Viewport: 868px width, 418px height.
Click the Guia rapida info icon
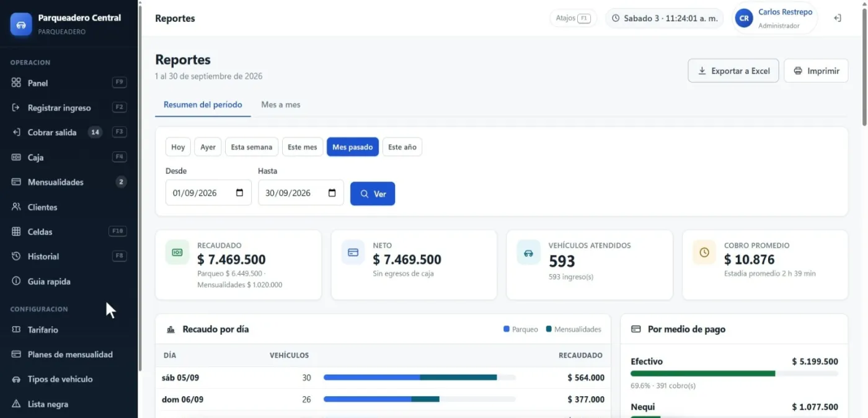point(16,281)
